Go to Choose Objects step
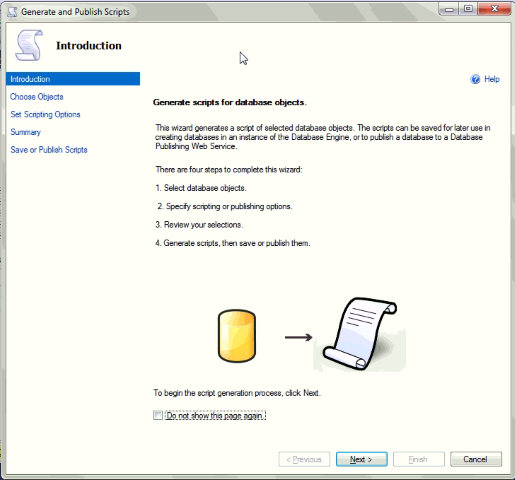The image size is (515, 480). coord(37,97)
